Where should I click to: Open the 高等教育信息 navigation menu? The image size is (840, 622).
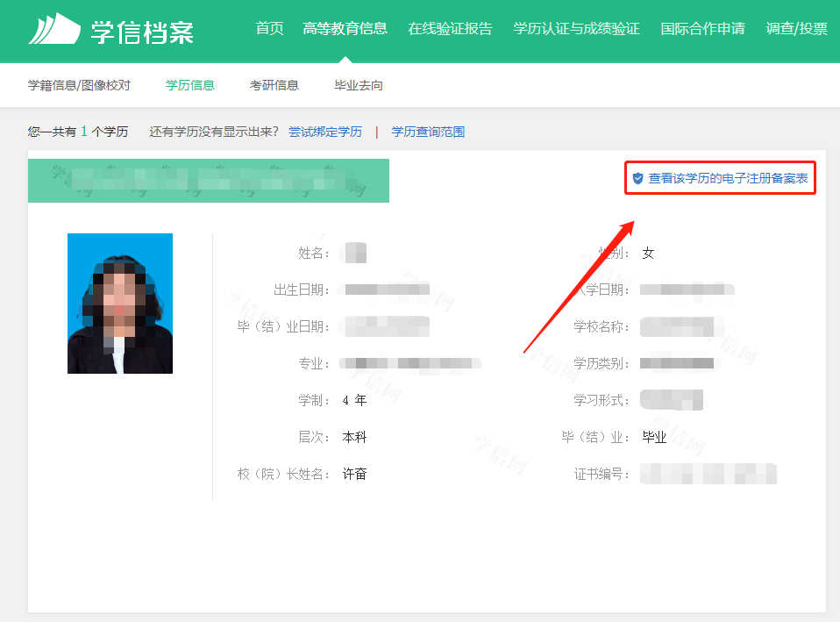click(345, 28)
